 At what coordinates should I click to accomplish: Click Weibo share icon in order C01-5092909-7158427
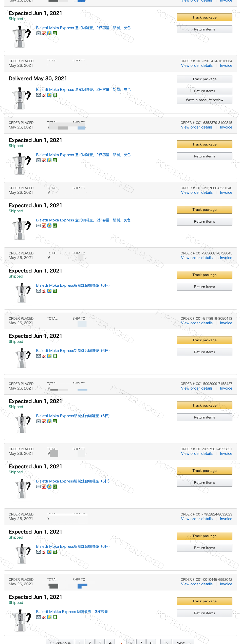click(44, 421)
